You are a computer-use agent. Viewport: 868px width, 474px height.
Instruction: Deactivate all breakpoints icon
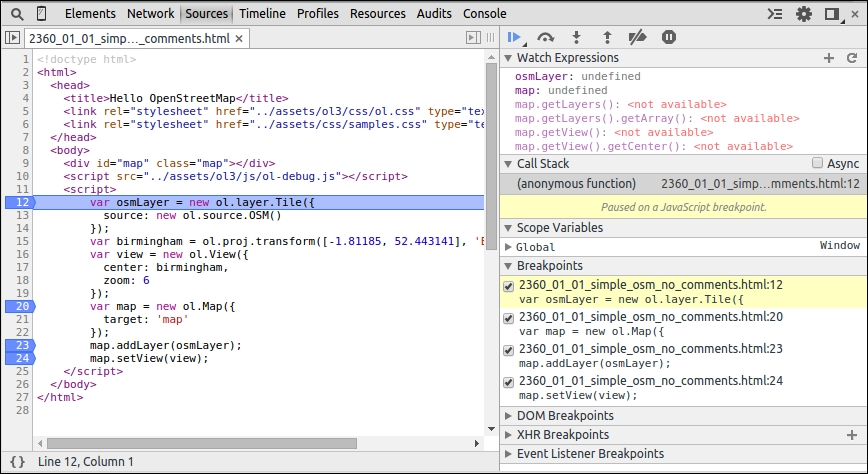(637, 37)
